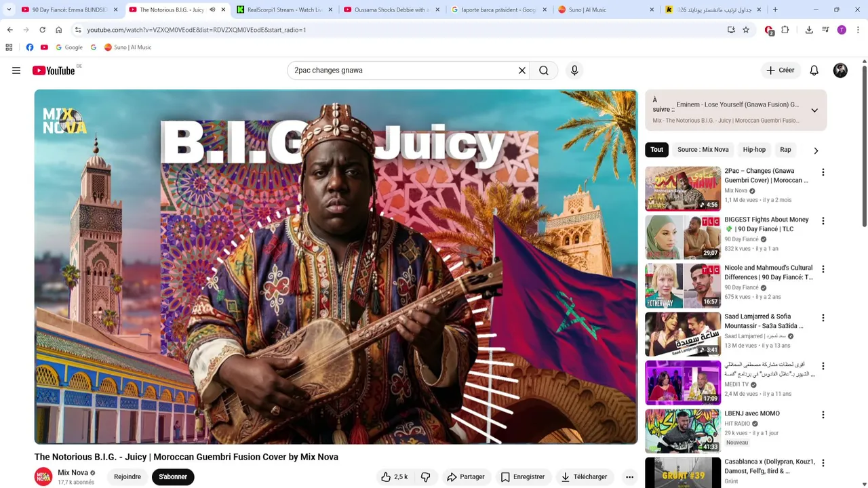Open the Saad Lamjarred Sa3a Sa3ida thumbnail

[x=683, y=334]
